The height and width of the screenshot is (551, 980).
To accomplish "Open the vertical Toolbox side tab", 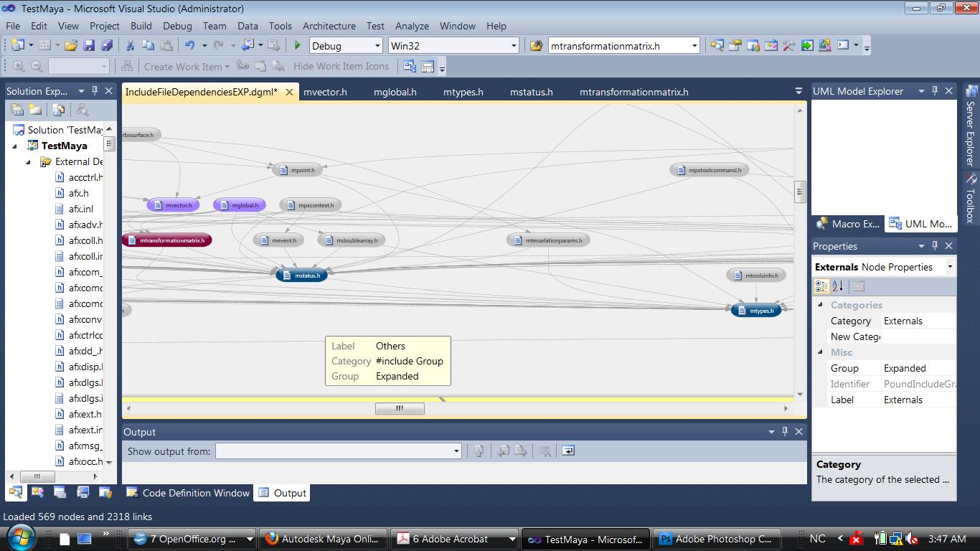I will [x=971, y=198].
